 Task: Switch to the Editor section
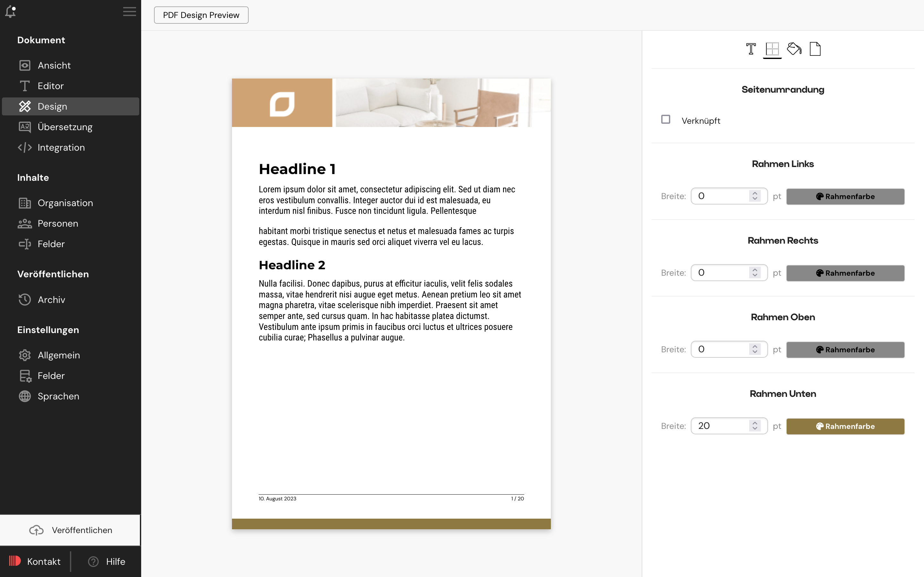51,86
